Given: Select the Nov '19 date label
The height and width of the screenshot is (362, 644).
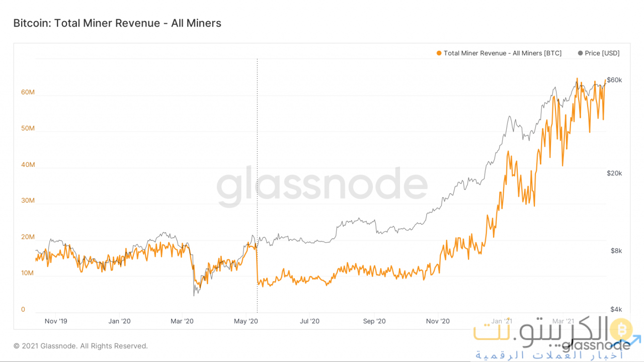Looking at the screenshot, I should tap(55, 321).
